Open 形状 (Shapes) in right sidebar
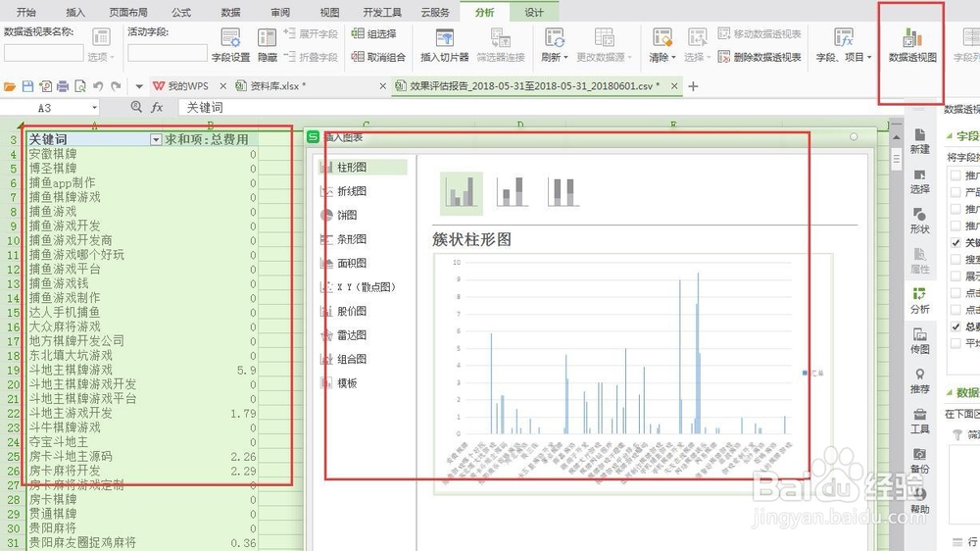 point(920,222)
